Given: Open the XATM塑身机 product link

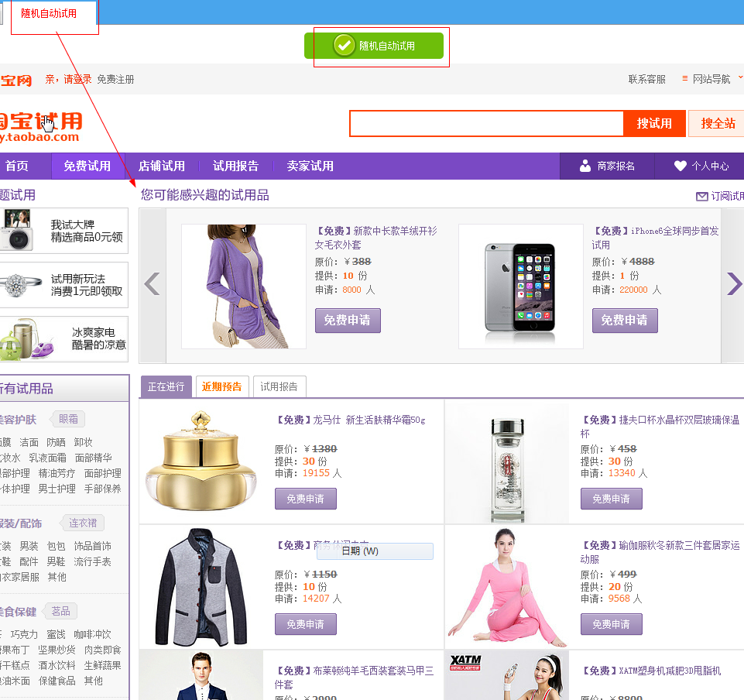Looking at the screenshot, I should pos(651,671).
